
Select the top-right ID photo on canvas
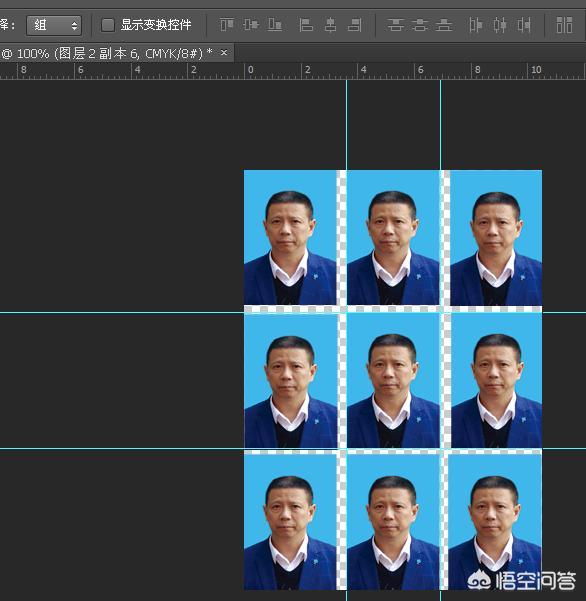pos(496,238)
